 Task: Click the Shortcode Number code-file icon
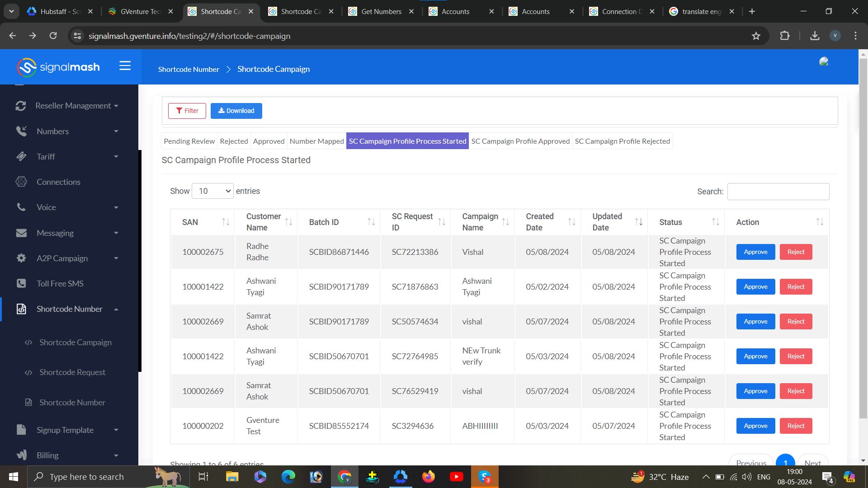[21, 309]
